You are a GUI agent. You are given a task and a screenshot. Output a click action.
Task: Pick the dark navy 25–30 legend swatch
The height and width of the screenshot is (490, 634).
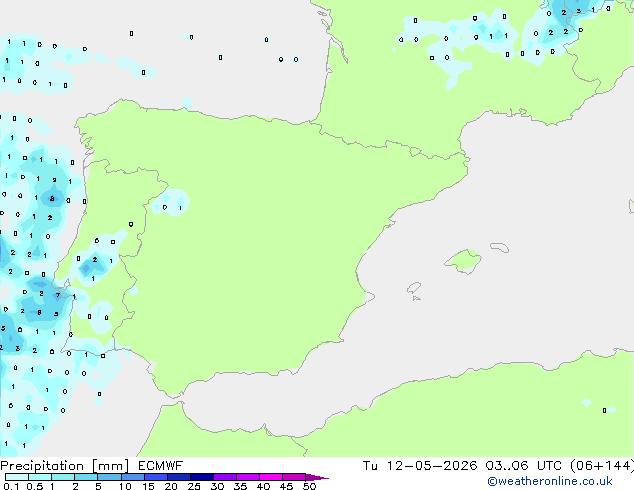click(x=201, y=477)
